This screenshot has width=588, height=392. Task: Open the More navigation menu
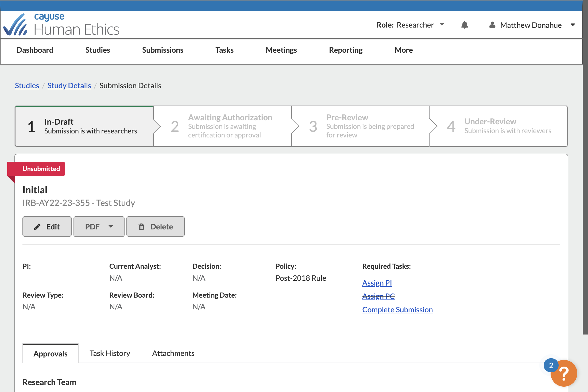point(404,50)
